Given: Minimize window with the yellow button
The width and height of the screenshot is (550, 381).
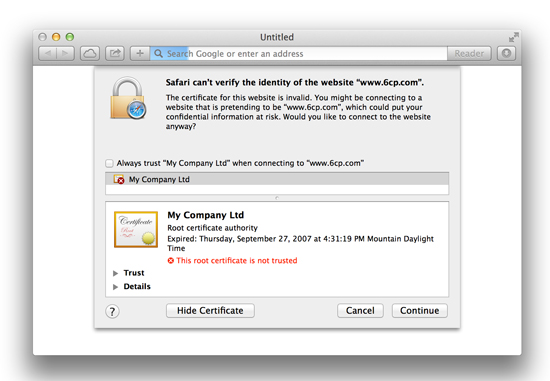Looking at the screenshot, I should pyautogui.click(x=56, y=37).
